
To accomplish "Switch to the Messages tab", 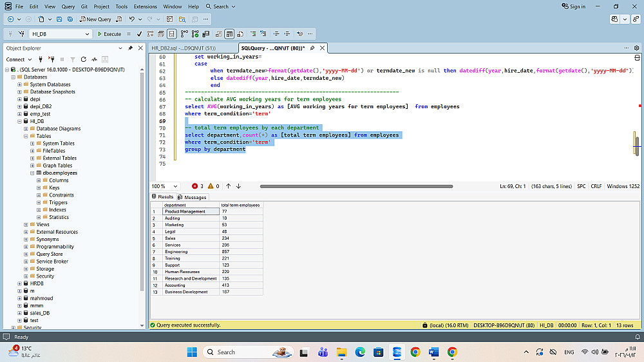I will 193,197.
